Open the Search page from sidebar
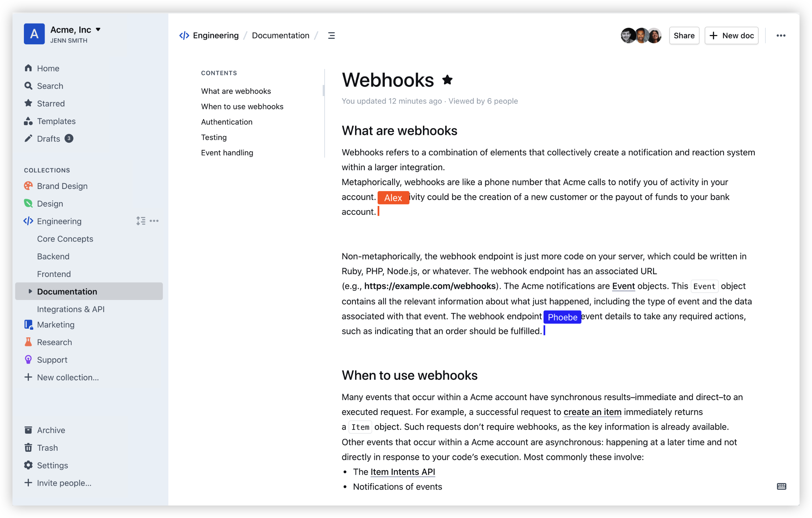 (50, 86)
